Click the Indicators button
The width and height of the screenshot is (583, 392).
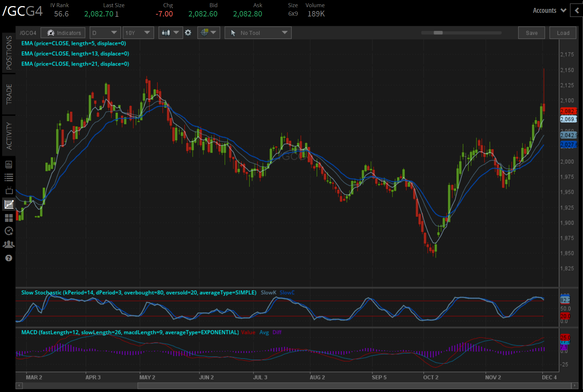tap(63, 33)
